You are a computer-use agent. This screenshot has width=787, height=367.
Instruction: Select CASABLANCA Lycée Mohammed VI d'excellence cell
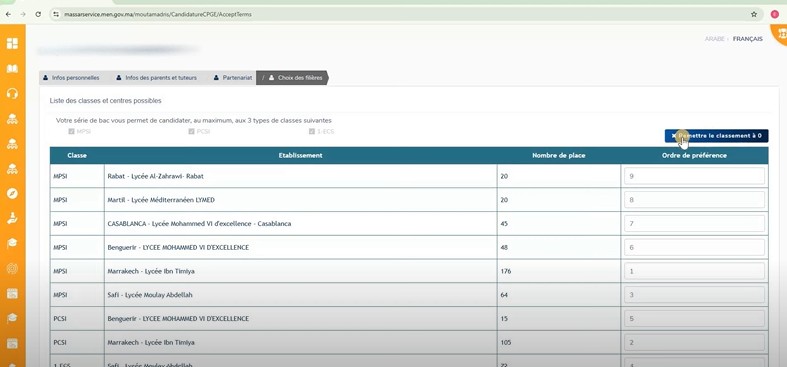point(300,223)
